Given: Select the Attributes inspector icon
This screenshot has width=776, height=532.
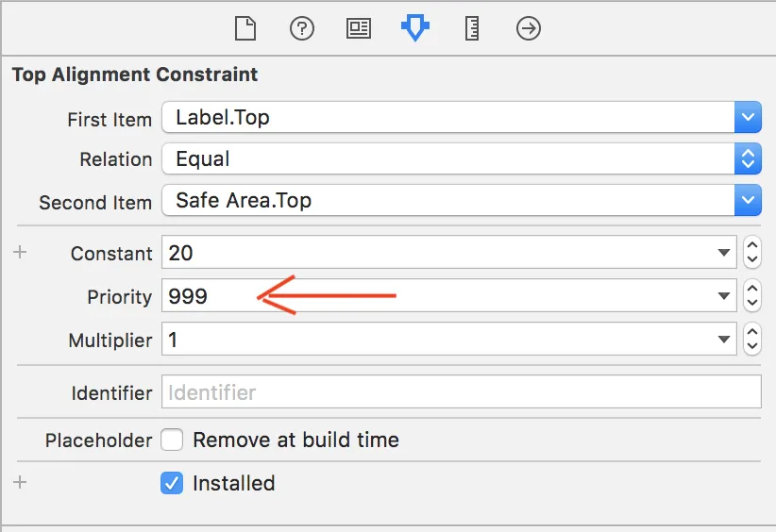Looking at the screenshot, I should pos(415,29).
